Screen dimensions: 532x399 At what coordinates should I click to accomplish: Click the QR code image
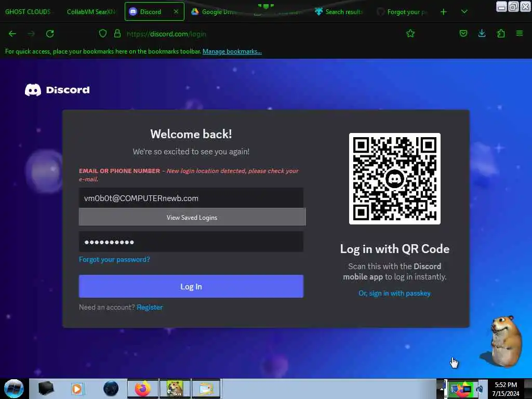(x=395, y=179)
